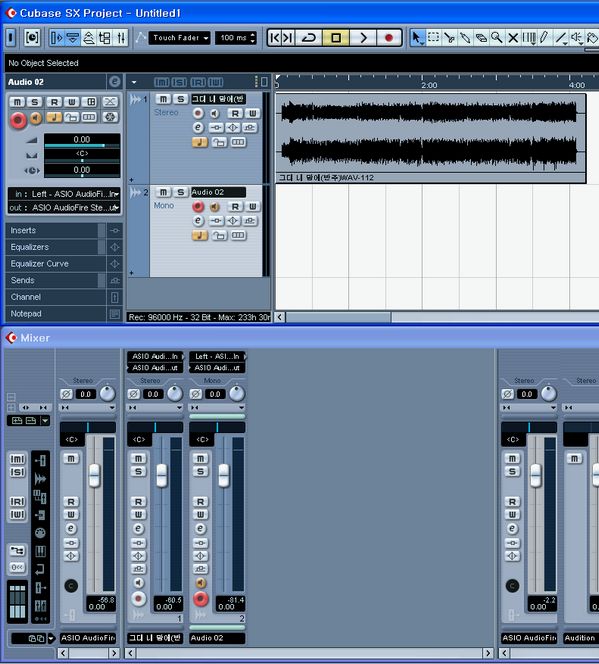Select the Glue tool

(x=465, y=38)
